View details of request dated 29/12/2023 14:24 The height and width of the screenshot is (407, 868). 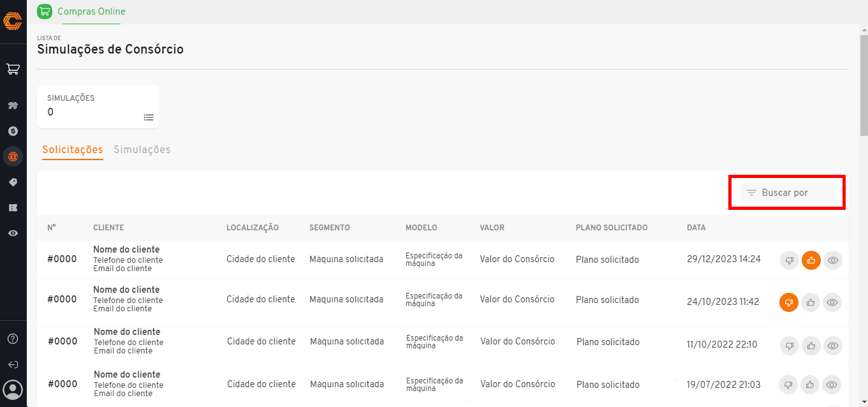click(x=832, y=260)
